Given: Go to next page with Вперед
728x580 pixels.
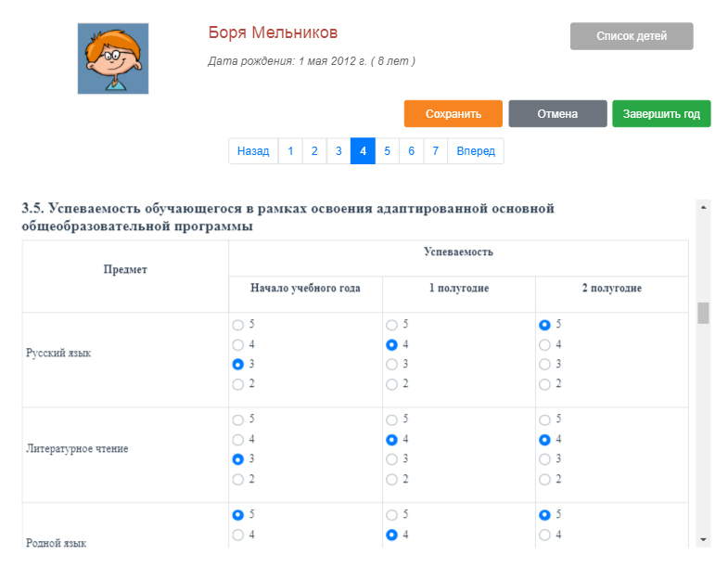Looking at the screenshot, I should (x=476, y=151).
